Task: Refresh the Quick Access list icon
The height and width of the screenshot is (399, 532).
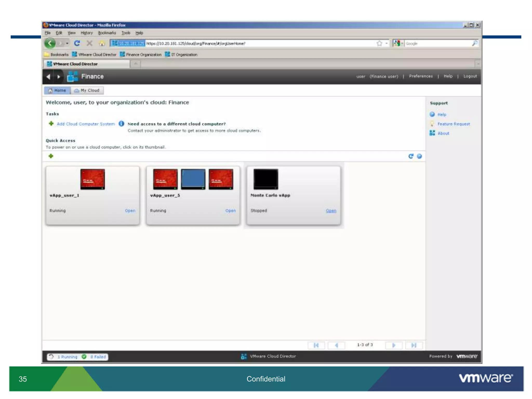Action: point(411,156)
